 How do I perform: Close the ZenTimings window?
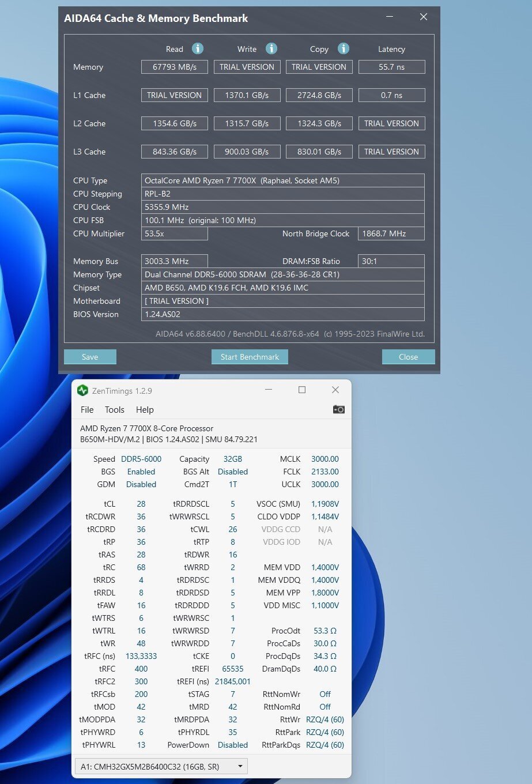[335, 390]
